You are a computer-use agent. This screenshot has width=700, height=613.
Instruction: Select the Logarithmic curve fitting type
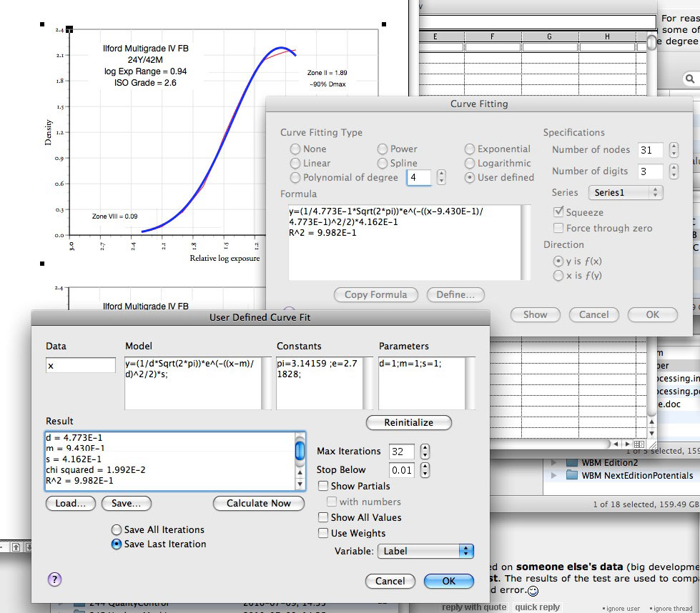point(469,163)
